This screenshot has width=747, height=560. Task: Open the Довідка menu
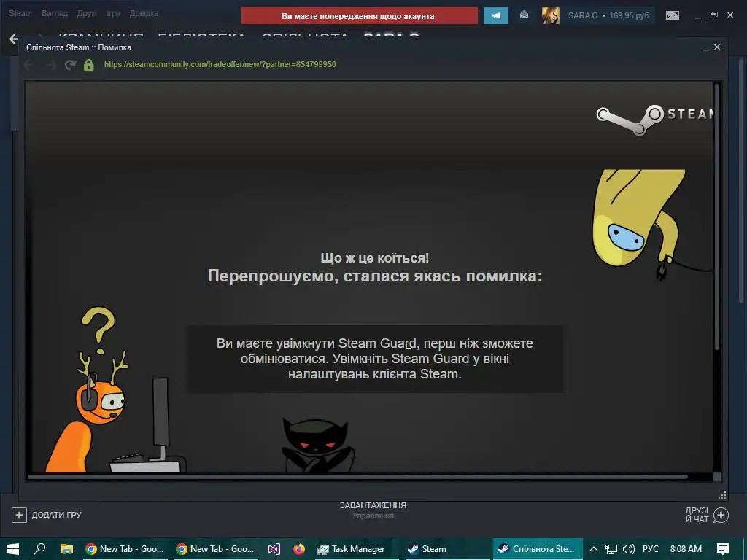(144, 13)
